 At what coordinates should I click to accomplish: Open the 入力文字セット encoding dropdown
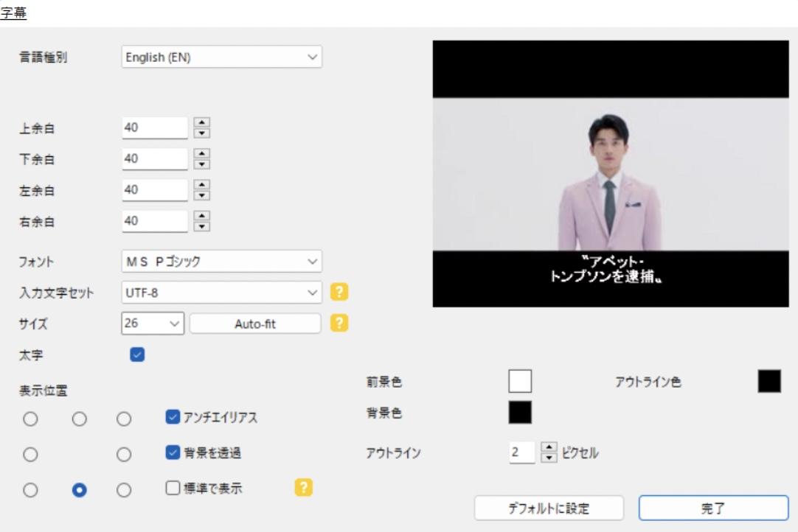click(x=221, y=292)
